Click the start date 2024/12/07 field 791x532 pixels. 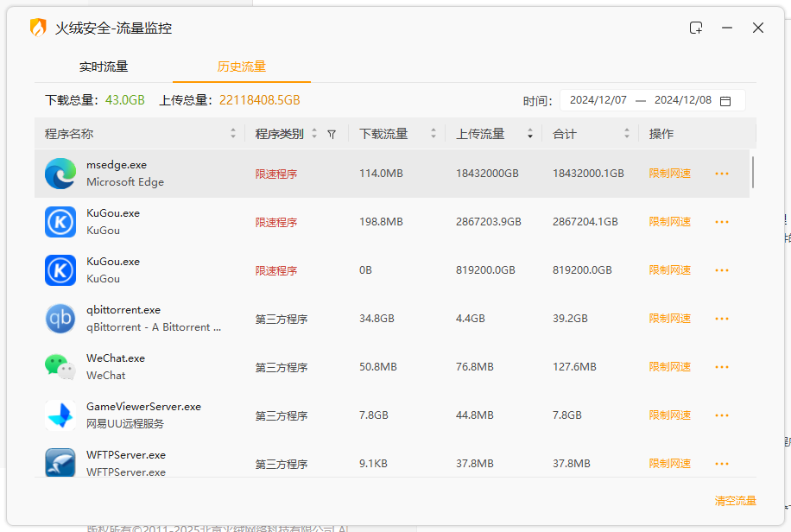pos(598,100)
